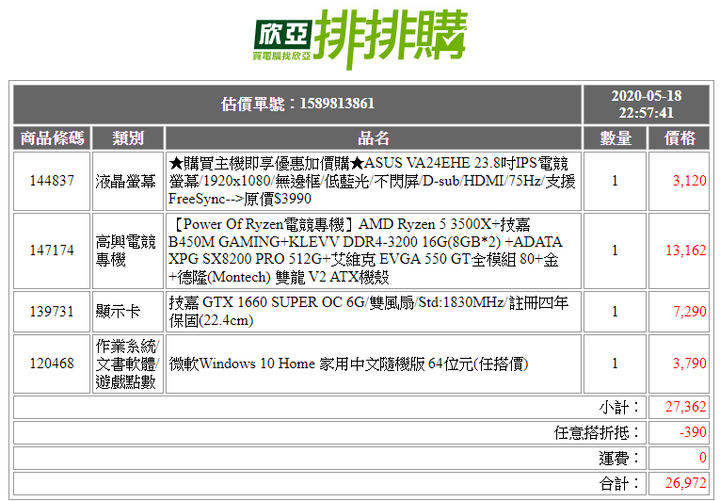This screenshot has height=501, width=720.
Task: Click quantity 1 in monitor row
Action: click(x=615, y=181)
